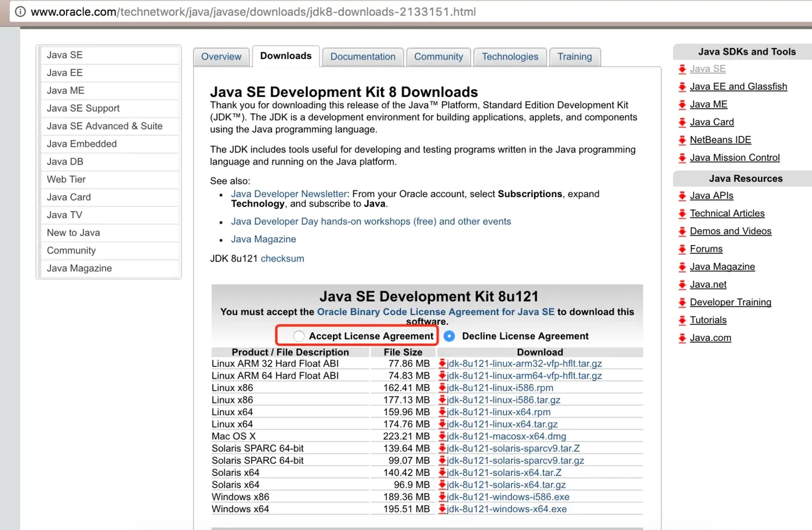
Task: Open Java DB sidebar item
Action: click(109, 162)
